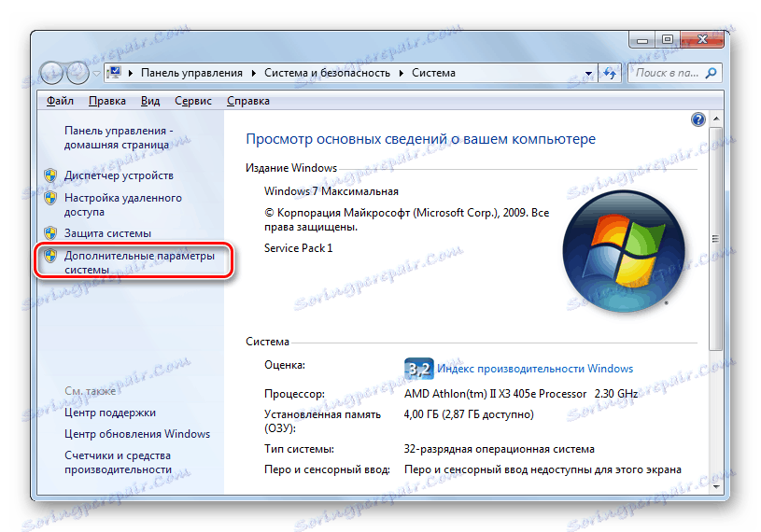Expand the arrow after Система и безопасность
Image resolution: width=761 pixels, height=532 pixels.
tap(402, 73)
